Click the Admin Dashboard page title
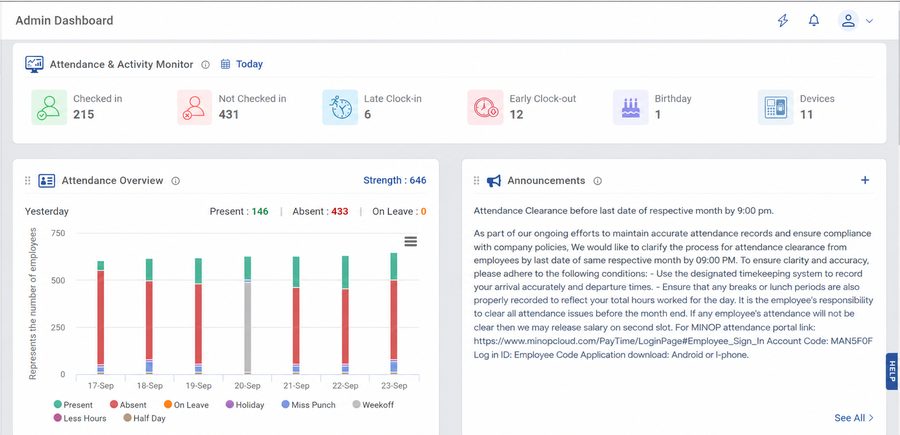Image resolution: width=900 pixels, height=435 pixels. coord(64,21)
